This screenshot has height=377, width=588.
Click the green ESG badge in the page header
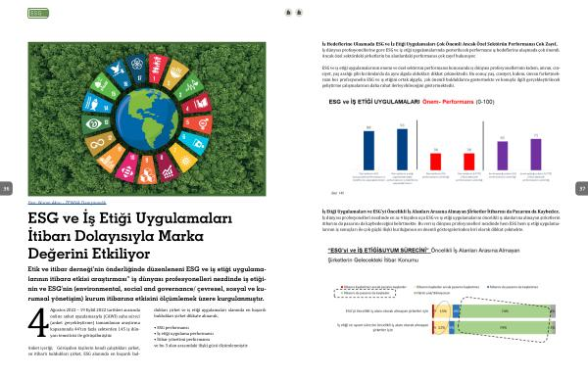pyautogui.click(x=38, y=13)
